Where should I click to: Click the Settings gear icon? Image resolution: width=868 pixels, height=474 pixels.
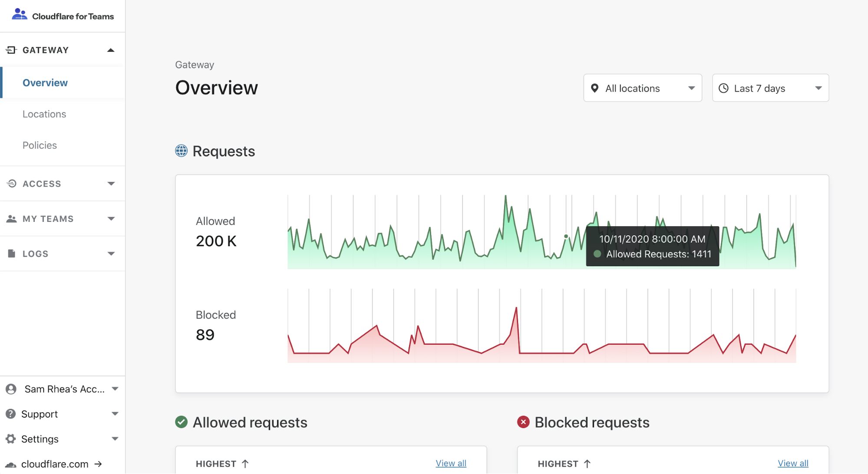pos(10,438)
